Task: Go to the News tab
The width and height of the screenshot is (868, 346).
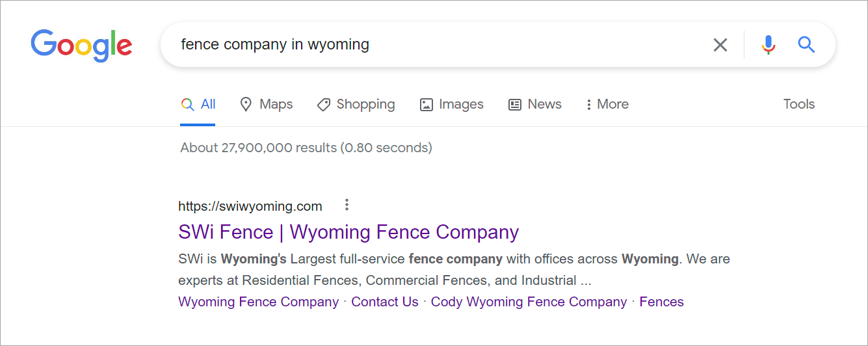Action: (x=535, y=104)
